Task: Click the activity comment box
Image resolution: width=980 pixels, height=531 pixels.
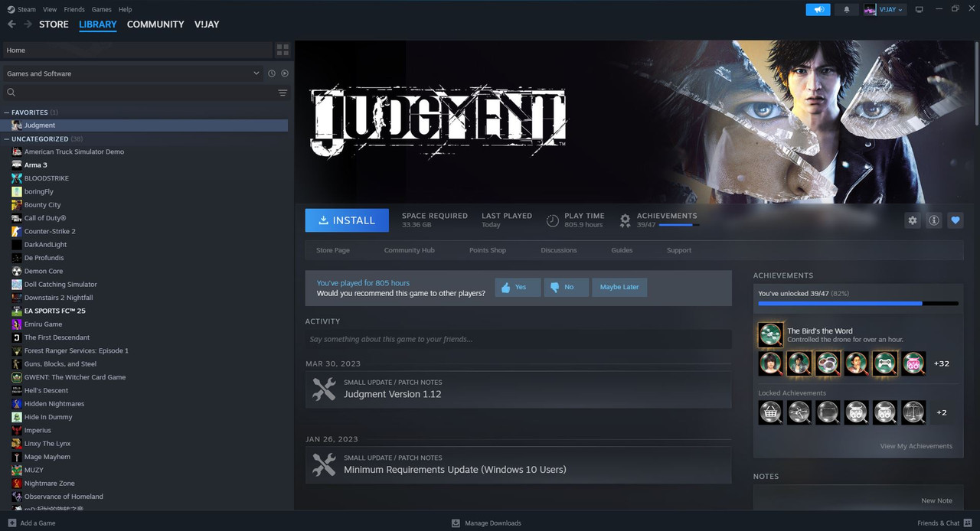Action: (x=518, y=339)
